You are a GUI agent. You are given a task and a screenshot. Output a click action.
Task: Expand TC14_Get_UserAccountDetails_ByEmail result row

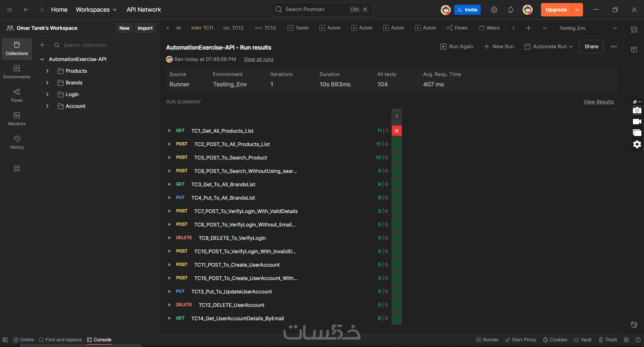coord(169,318)
